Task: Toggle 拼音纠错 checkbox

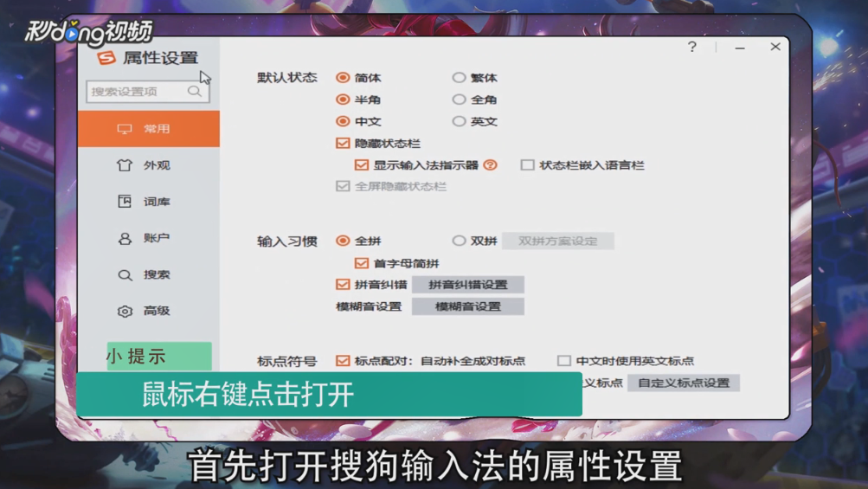Action: [343, 285]
